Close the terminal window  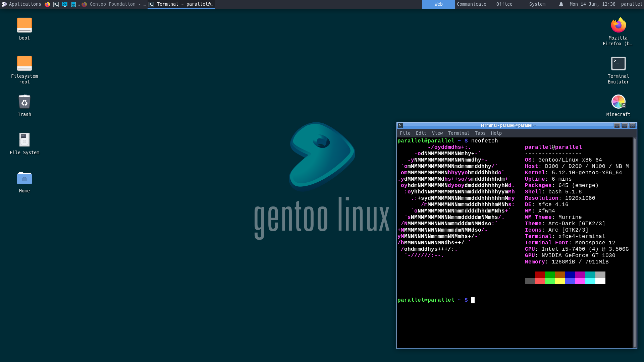point(632,126)
